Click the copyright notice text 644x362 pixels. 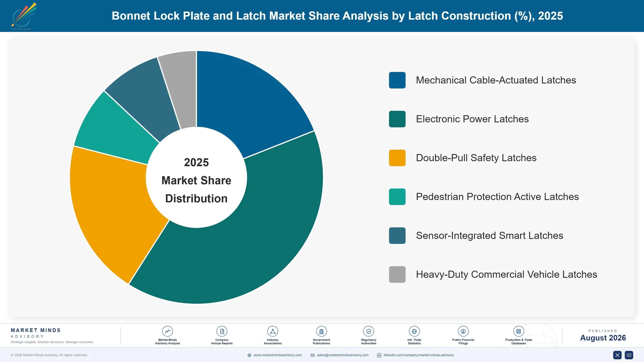click(49, 355)
